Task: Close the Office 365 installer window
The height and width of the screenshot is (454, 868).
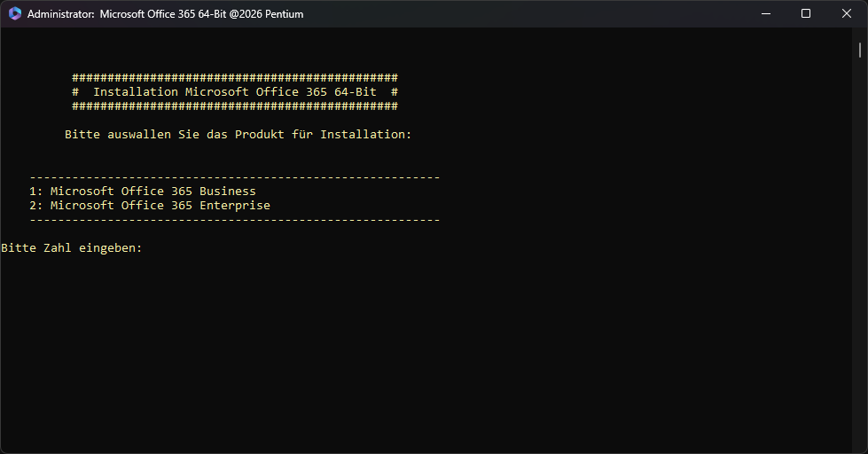Action: (x=847, y=14)
